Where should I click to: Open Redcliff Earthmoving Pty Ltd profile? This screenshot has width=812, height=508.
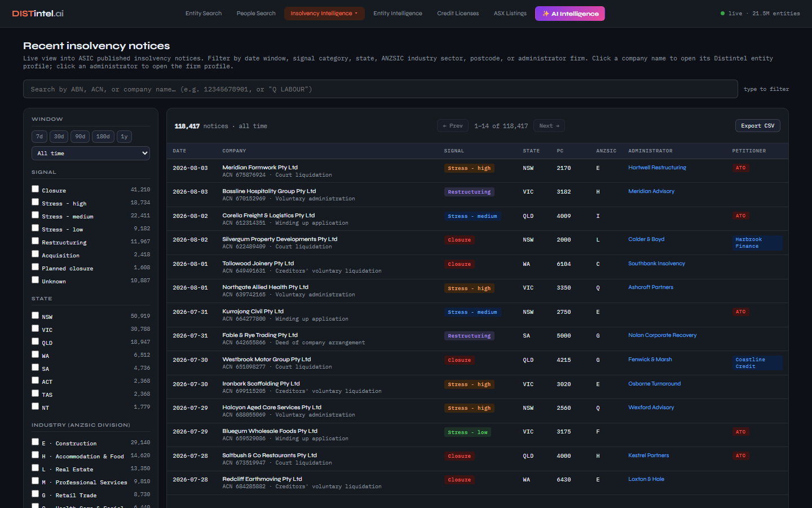coord(262,479)
